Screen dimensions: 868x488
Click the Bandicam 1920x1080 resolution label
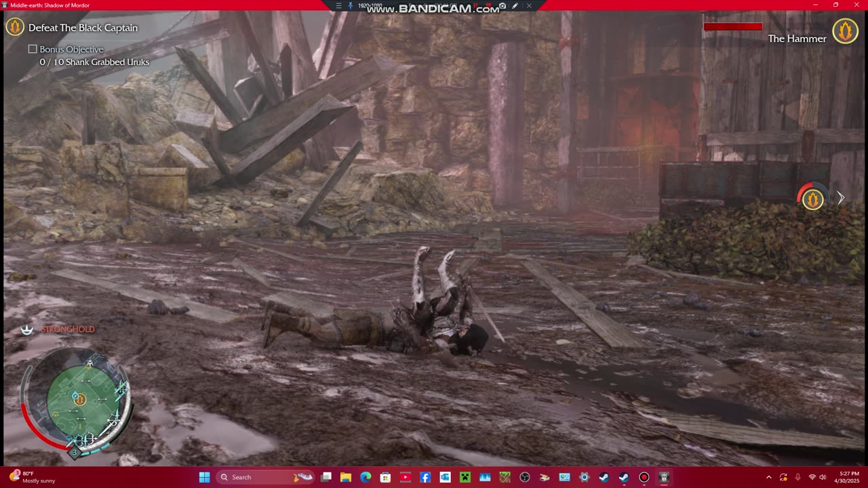[370, 5]
